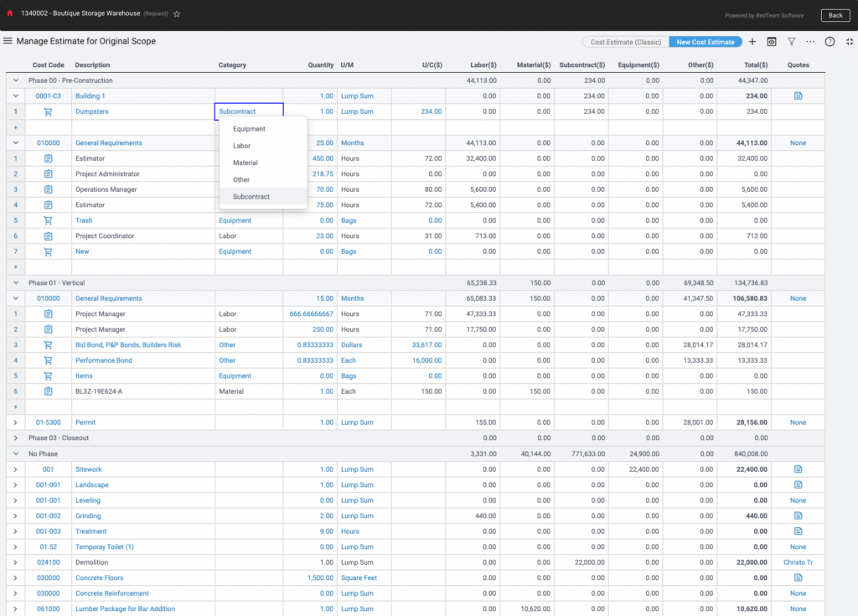Viewport: 858px width, 616px height.
Task: Open the more options ellipsis menu
Action: [x=810, y=40]
